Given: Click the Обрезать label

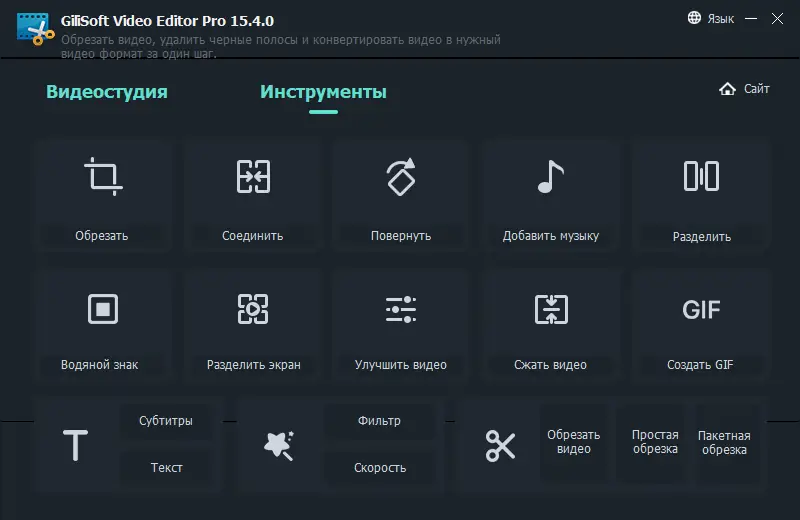Looking at the screenshot, I should pos(102,236).
